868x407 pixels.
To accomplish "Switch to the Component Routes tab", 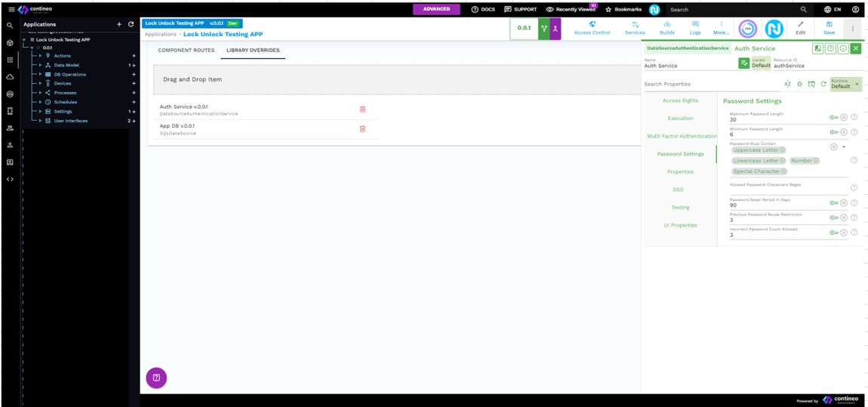I will tap(186, 51).
